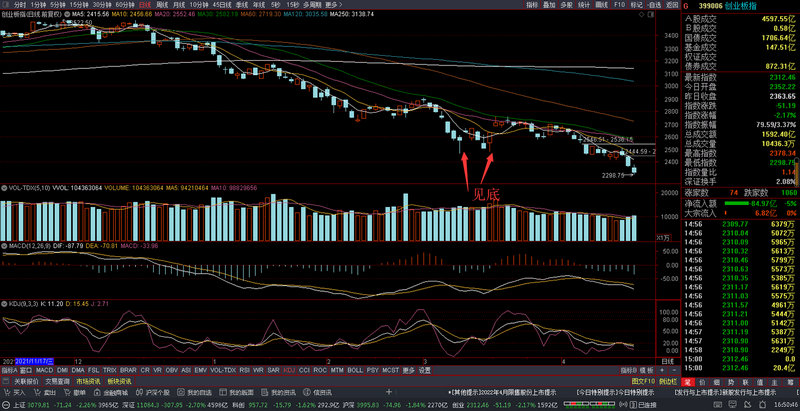
Task: Expand 更多 in the indicator tab row
Action: click(x=407, y=370)
